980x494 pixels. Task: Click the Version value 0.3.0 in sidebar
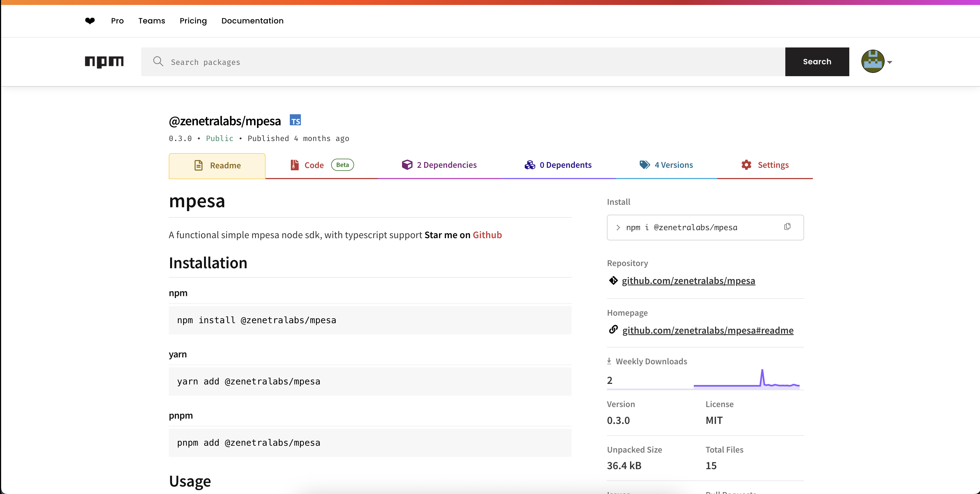618,421
